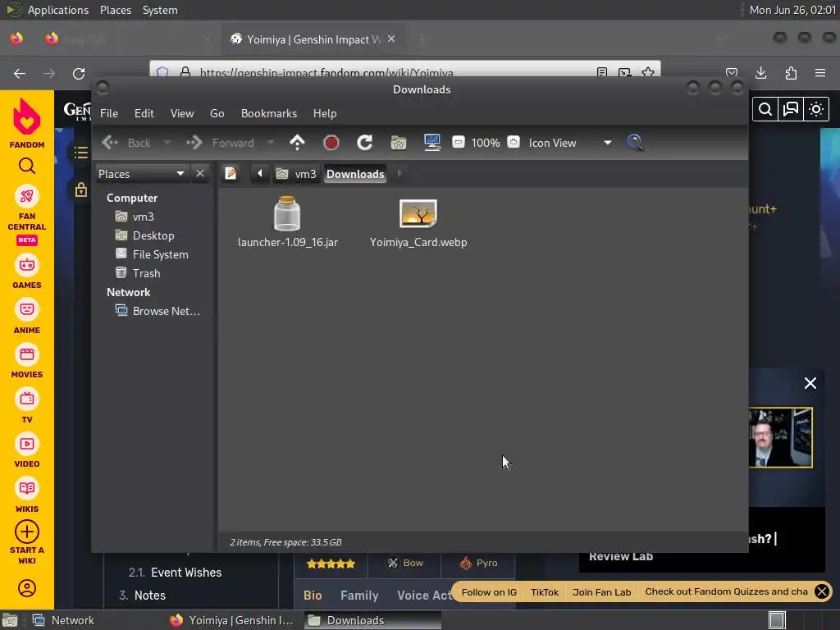Click the path bar left scroll arrow
Screen dimensions: 840x630
point(260,174)
